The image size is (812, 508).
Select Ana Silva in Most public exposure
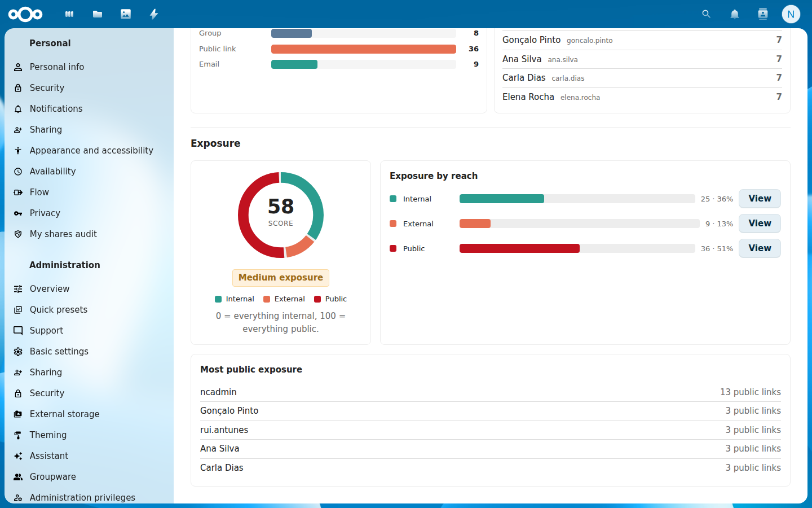point(491,449)
